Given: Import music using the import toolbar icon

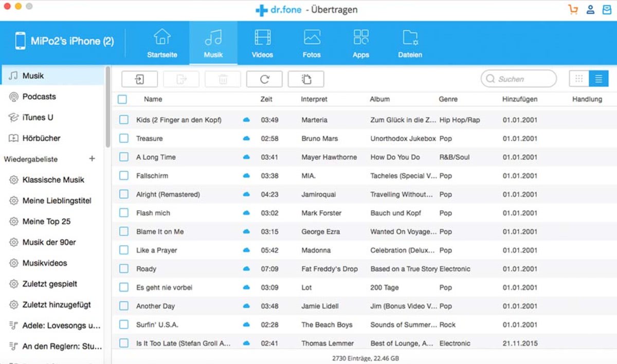Looking at the screenshot, I should pos(139,79).
